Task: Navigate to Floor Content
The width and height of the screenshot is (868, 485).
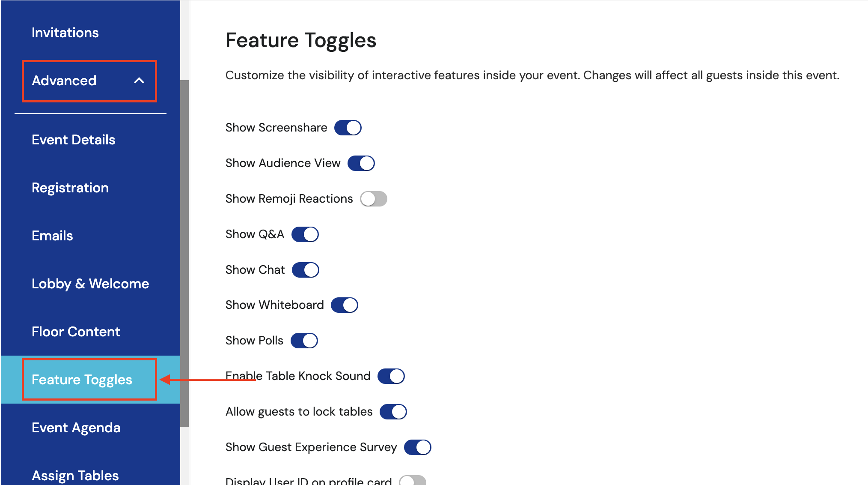Action: [x=76, y=332]
